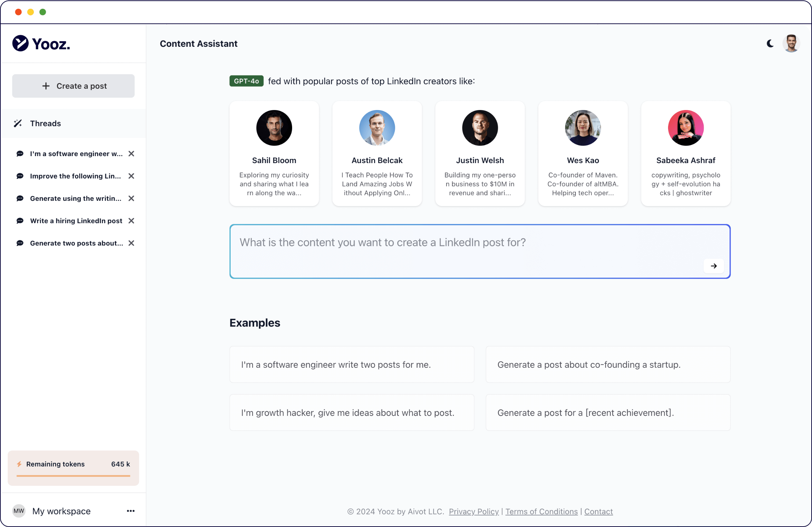Click the submit arrow button

click(x=715, y=265)
